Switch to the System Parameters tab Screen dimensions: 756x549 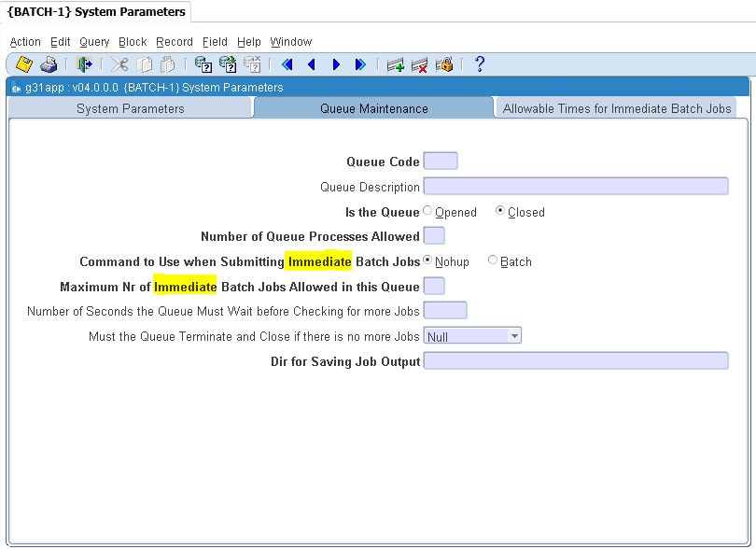130,108
